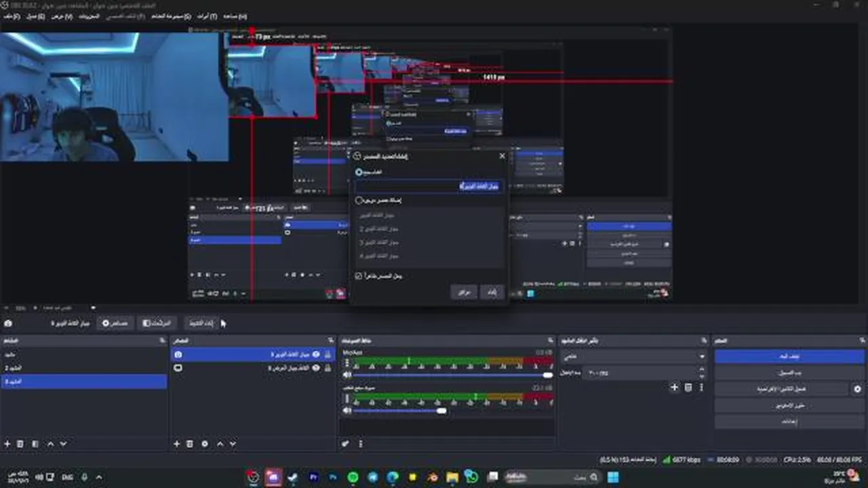This screenshot has width=868, height=488.
Task: Lock the display capture source
Action: click(328, 368)
